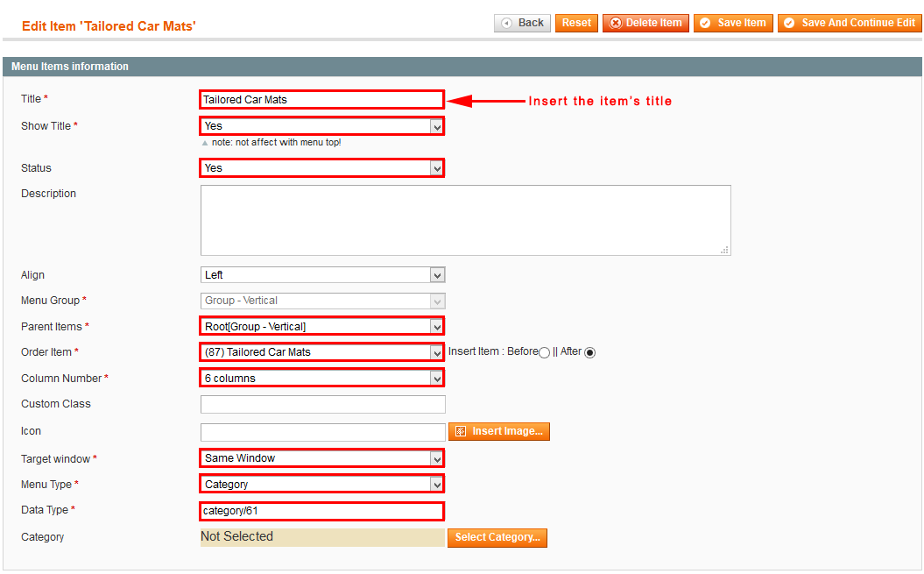Click the arrow icon on Back button
The height and width of the screenshot is (574, 924).
(506, 23)
